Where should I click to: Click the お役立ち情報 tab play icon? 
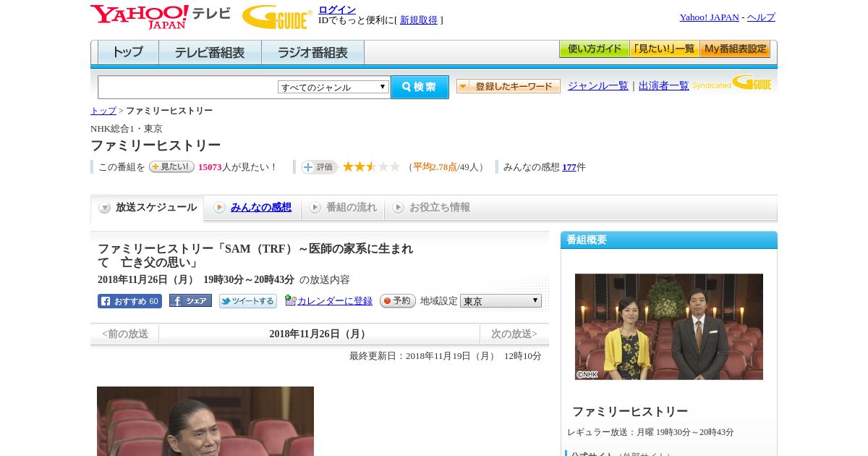[x=398, y=208]
